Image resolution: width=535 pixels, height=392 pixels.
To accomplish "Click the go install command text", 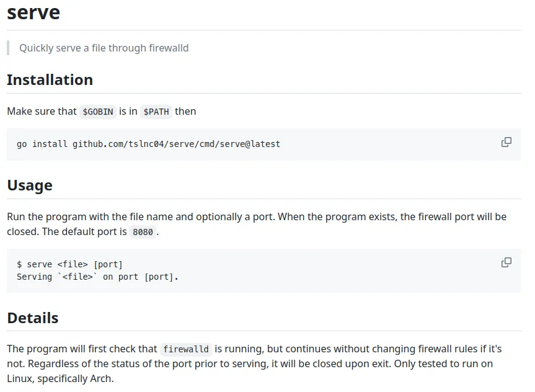I will (149, 144).
